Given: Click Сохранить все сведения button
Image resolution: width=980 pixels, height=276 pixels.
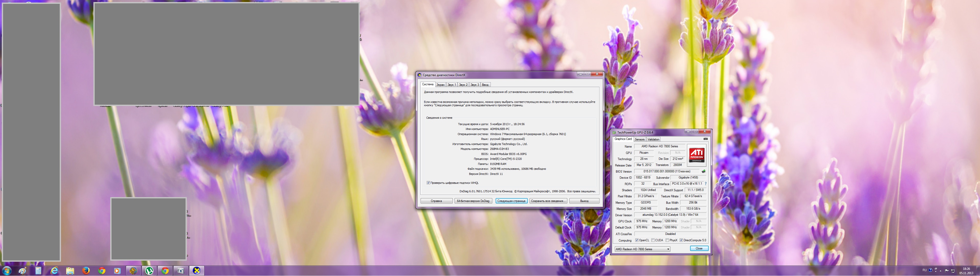Looking at the screenshot, I should coord(548,201).
